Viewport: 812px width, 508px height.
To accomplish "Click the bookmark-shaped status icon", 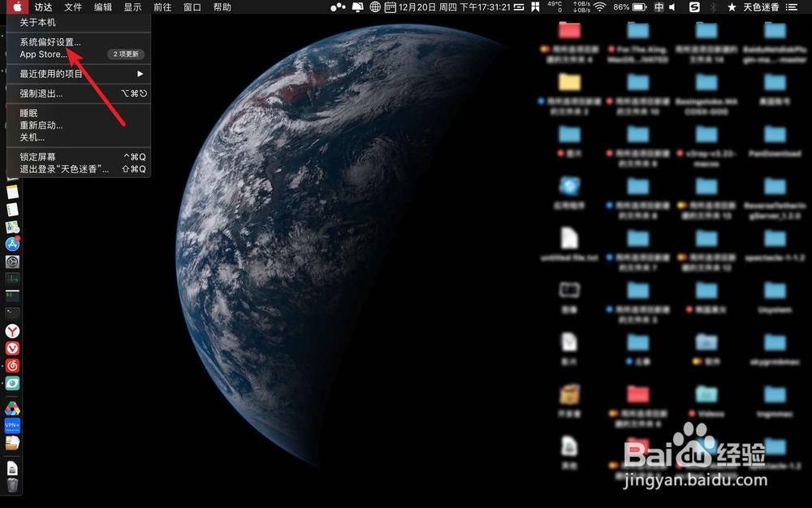I will pyautogui.click(x=535, y=7).
